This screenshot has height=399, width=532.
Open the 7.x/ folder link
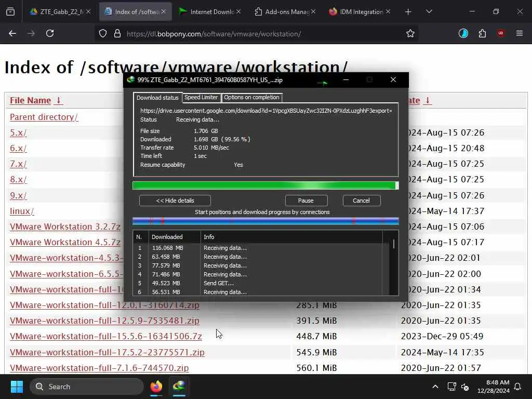[18, 164]
